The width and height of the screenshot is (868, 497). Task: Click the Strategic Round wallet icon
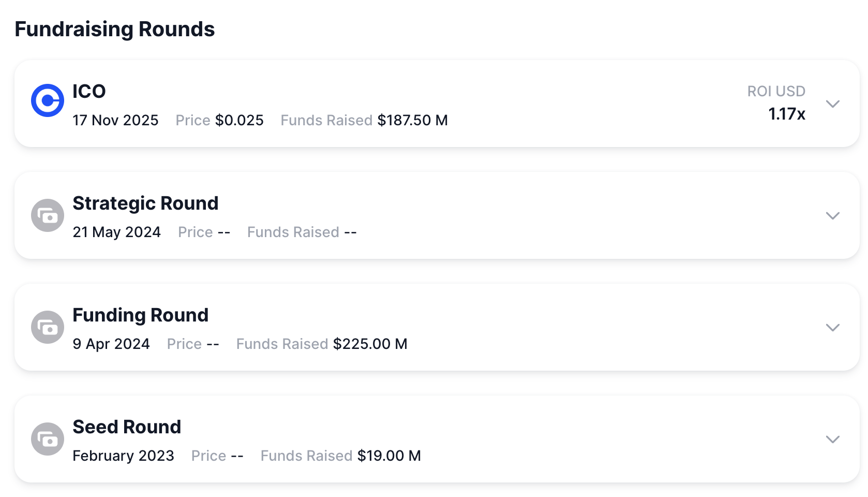pos(47,215)
